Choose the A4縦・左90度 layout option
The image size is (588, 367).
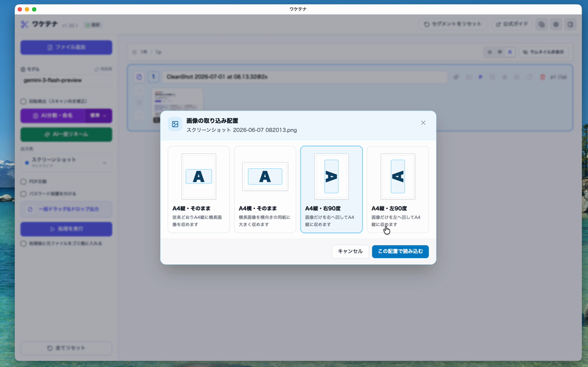pyautogui.click(x=398, y=189)
